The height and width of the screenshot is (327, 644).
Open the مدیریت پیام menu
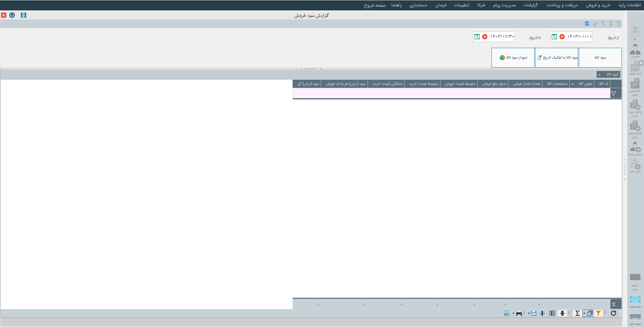[x=504, y=5]
